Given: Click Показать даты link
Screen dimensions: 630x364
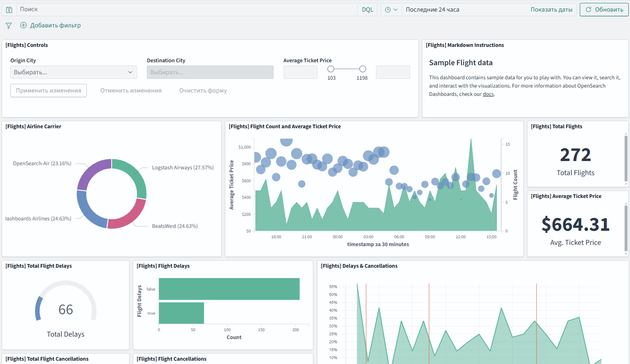Looking at the screenshot, I should [x=551, y=10].
